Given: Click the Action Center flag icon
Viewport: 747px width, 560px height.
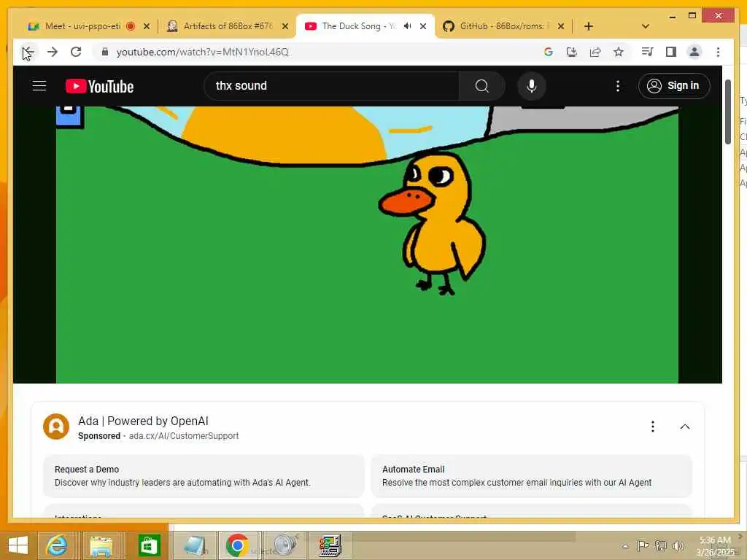Looking at the screenshot, I should coord(643,545).
